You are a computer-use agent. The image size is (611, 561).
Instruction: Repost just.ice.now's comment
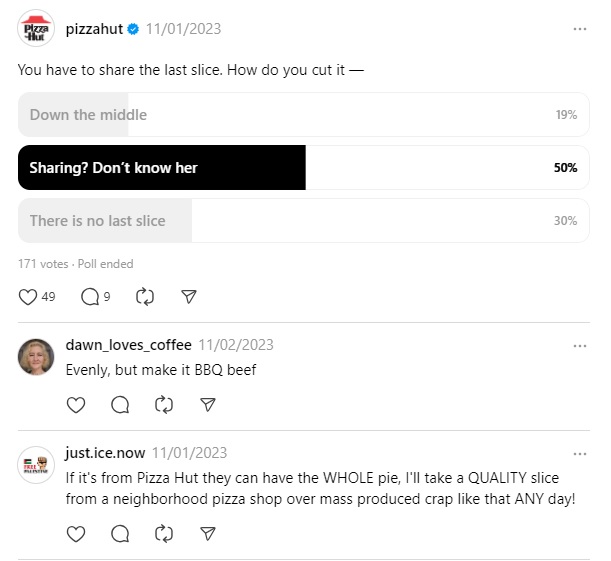click(164, 534)
